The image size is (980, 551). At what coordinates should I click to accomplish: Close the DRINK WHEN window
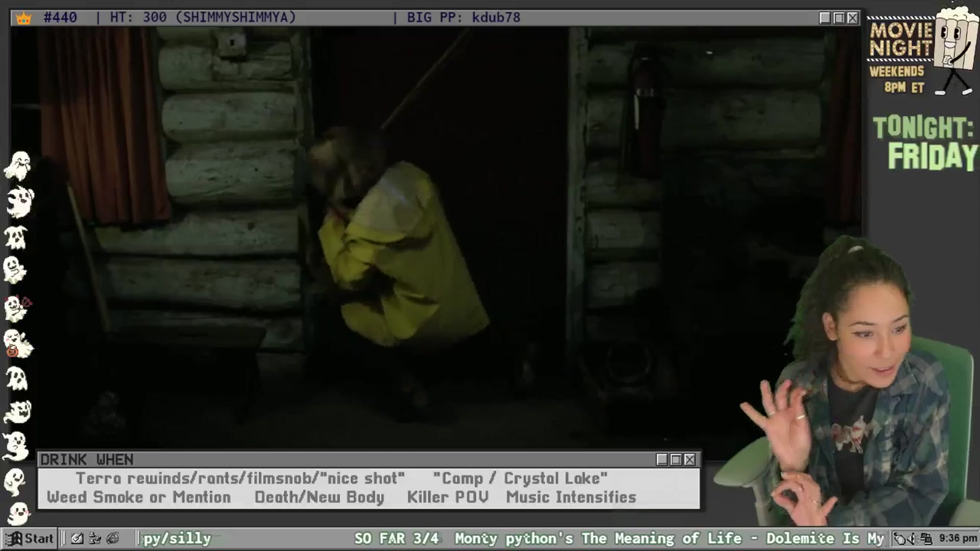(x=690, y=460)
